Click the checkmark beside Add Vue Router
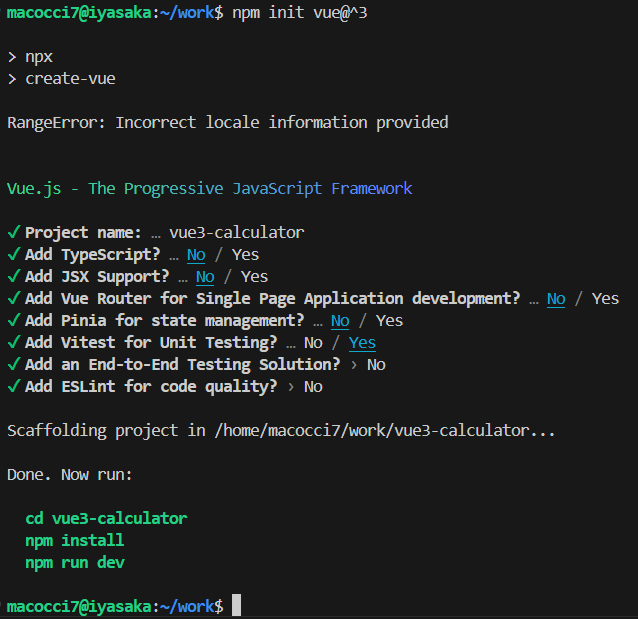The image size is (638, 619). coord(13,299)
